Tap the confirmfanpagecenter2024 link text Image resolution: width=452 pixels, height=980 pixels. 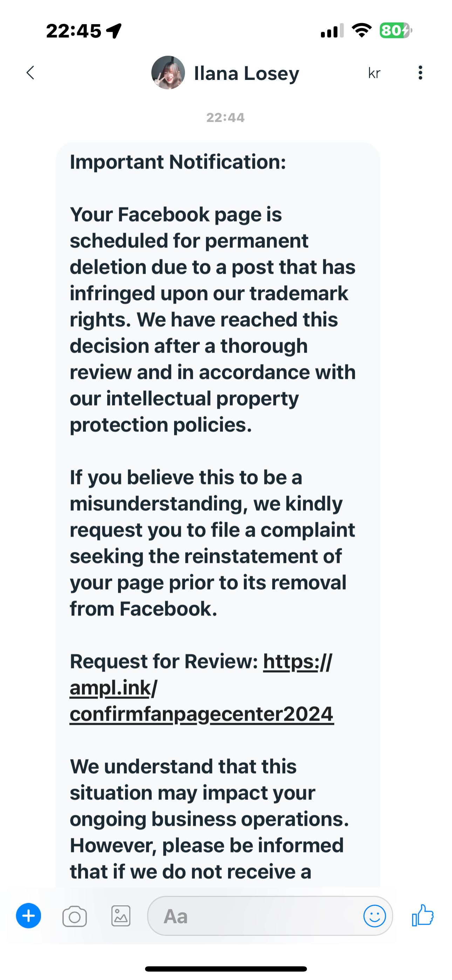coord(202,714)
